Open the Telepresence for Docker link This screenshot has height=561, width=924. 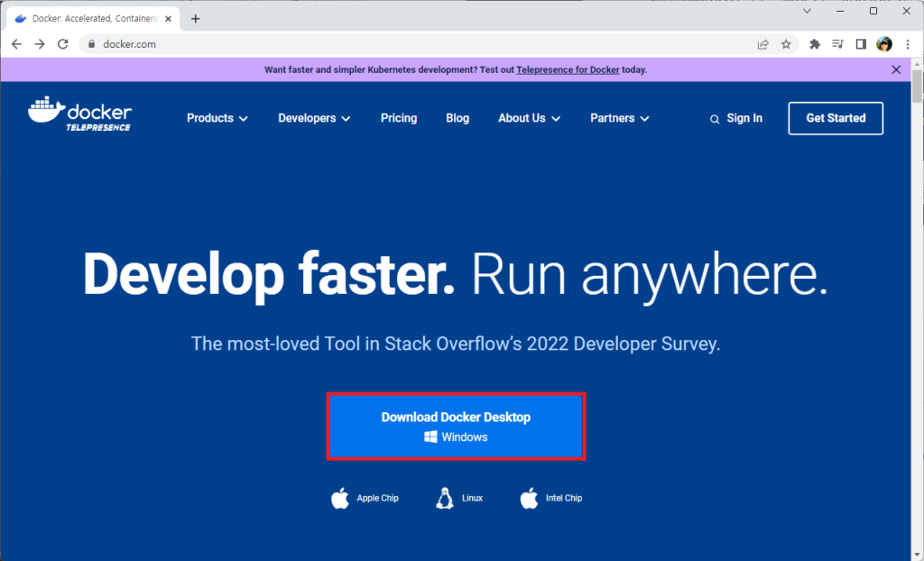tap(568, 69)
